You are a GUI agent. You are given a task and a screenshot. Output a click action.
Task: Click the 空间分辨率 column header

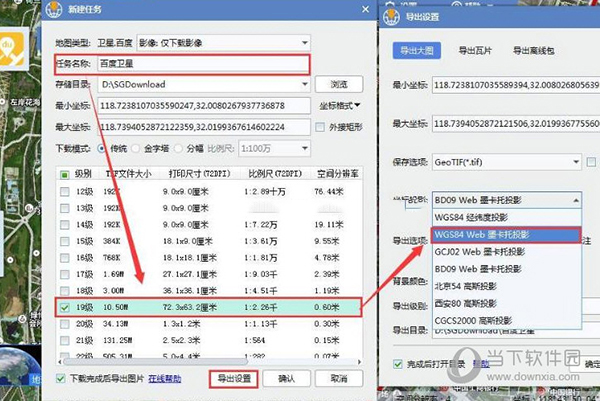(x=338, y=174)
